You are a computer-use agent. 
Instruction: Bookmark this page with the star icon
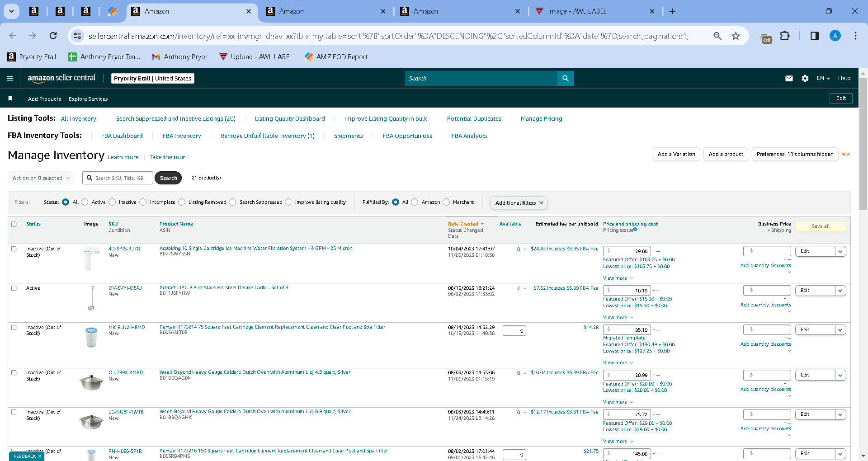736,36
